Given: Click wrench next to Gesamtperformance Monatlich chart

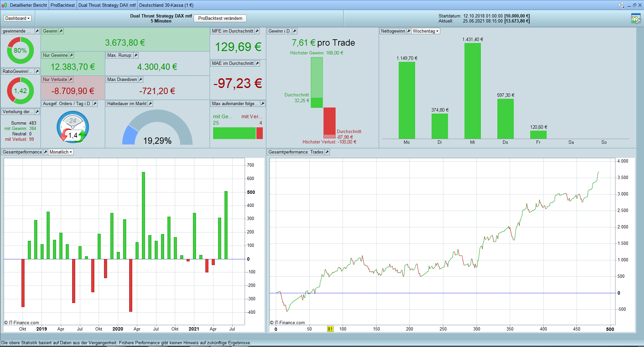Looking at the screenshot, I should [x=46, y=152].
